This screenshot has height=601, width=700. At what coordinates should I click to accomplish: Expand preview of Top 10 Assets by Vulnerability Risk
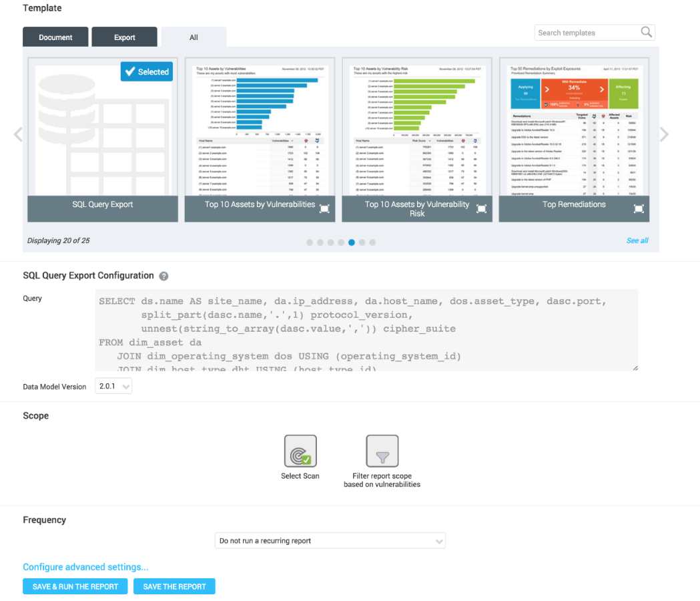pyautogui.click(x=482, y=209)
